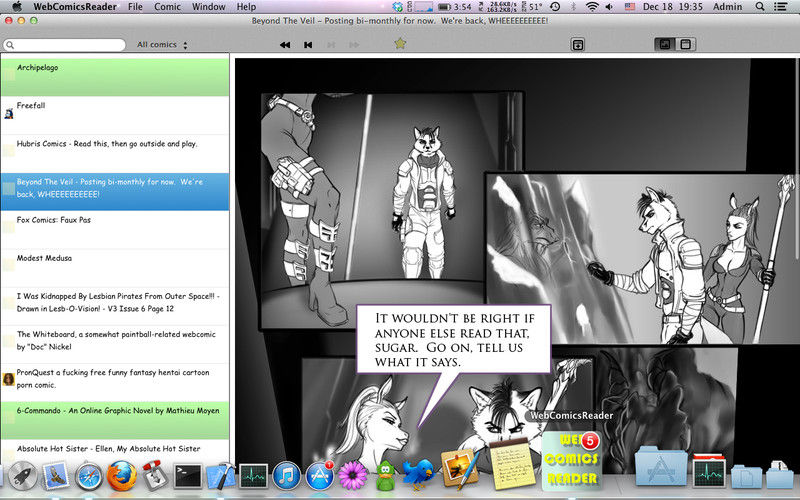Viewport: 800px width, 500px height.
Task: Open Spotlight search in menu bar
Action: pyautogui.click(x=760, y=7)
